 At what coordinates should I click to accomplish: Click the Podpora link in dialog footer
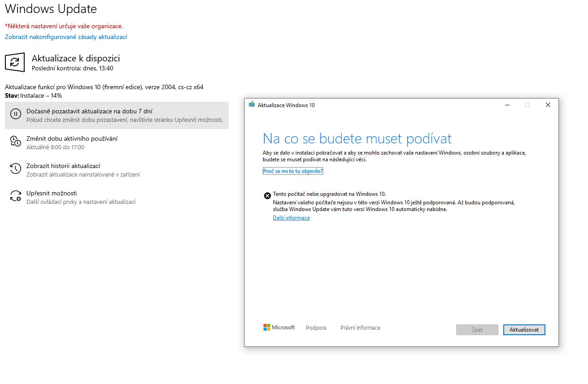pyautogui.click(x=316, y=328)
